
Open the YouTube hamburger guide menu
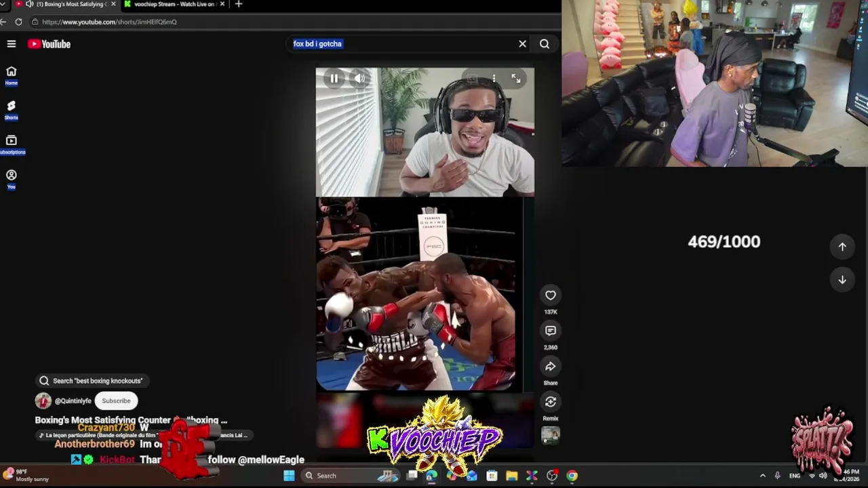[x=12, y=44]
